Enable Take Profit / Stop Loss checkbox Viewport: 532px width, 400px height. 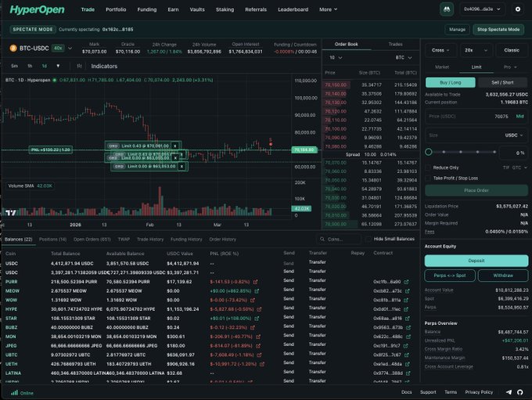[428, 178]
